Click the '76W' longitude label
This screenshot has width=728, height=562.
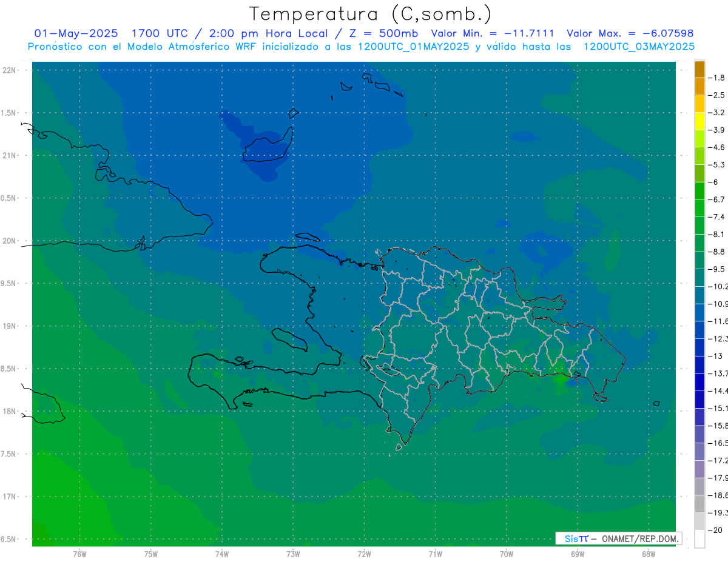pyautogui.click(x=79, y=554)
